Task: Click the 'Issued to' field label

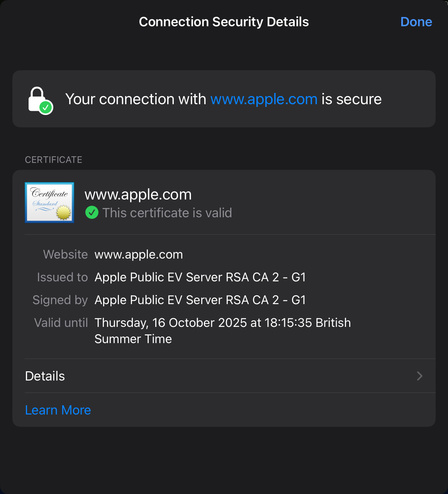Action: (63, 277)
